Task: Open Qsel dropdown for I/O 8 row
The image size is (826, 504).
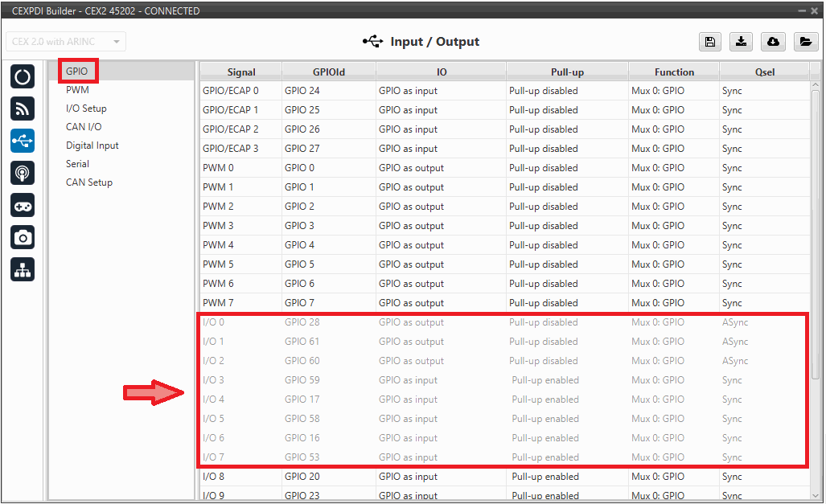Action: [x=763, y=477]
